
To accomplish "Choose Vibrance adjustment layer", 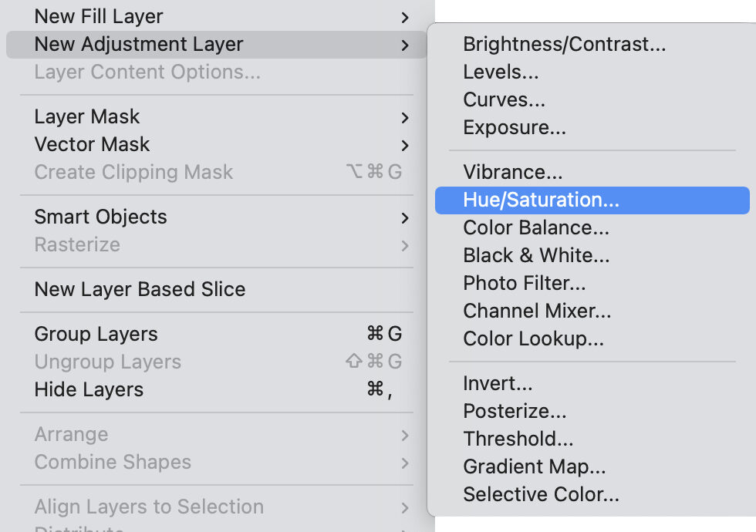I will (512, 173).
